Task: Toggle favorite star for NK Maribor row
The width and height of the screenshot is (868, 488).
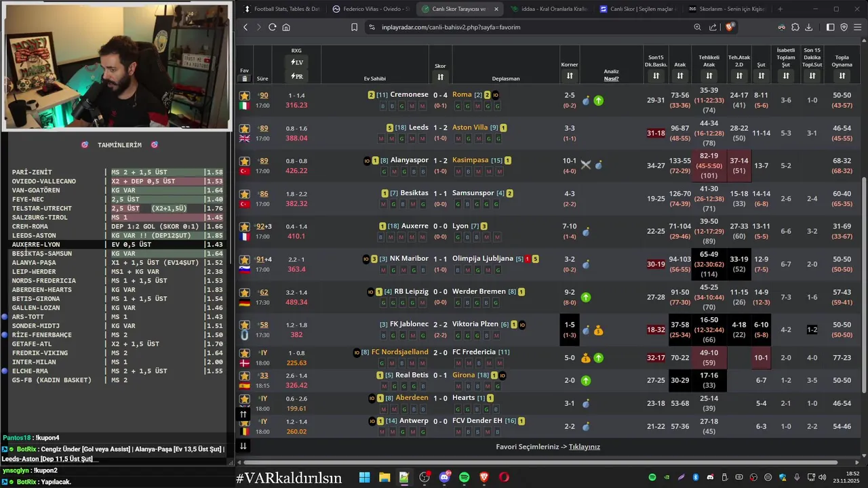Action: (245, 259)
